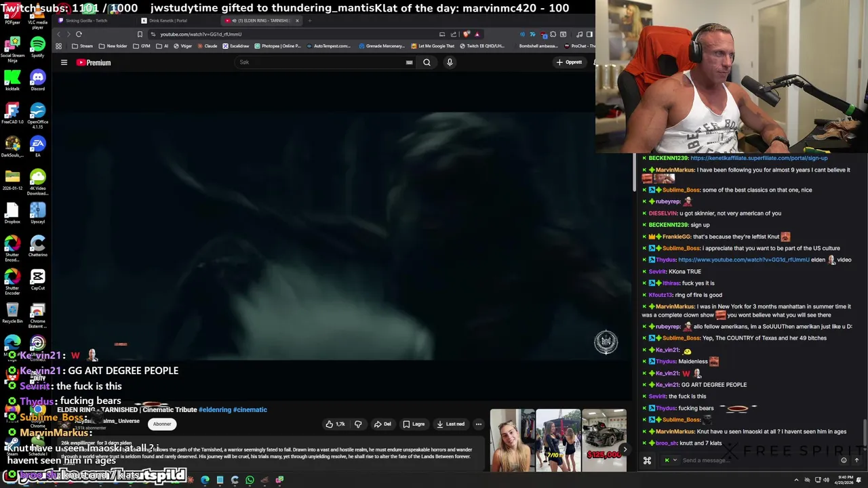Open the kicktalk desktop icon
The height and width of the screenshot is (488, 868).
pos(12,80)
